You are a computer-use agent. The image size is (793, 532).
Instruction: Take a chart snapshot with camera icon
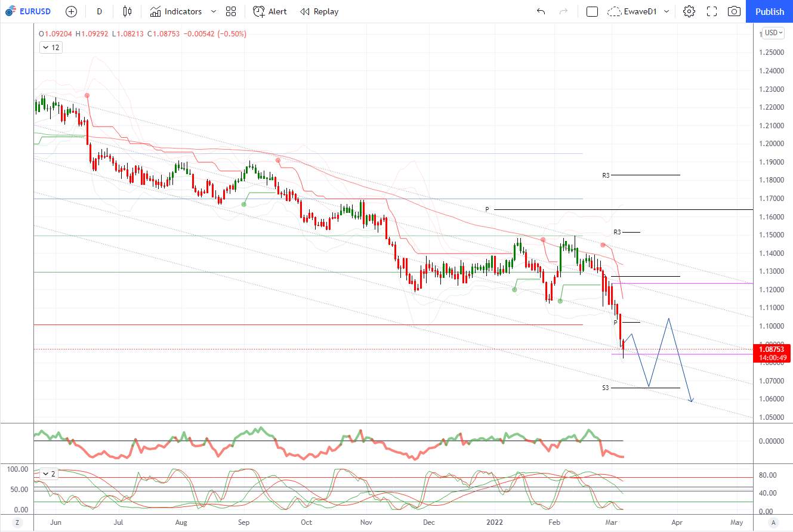[735, 11]
